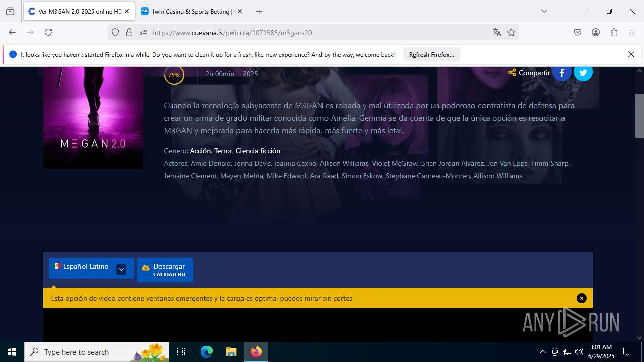Open Windows notification center
Image resolution: width=644 pixels, height=362 pixels.
click(627, 352)
